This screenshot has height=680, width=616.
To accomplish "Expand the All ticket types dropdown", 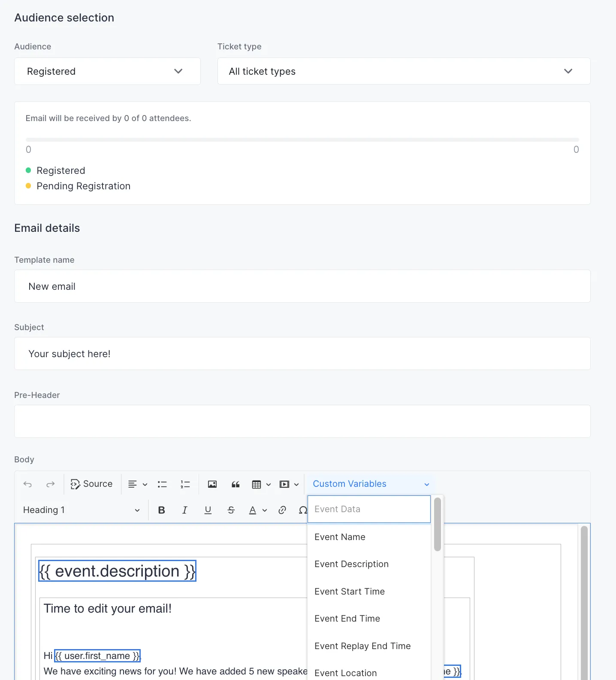I will click(403, 71).
